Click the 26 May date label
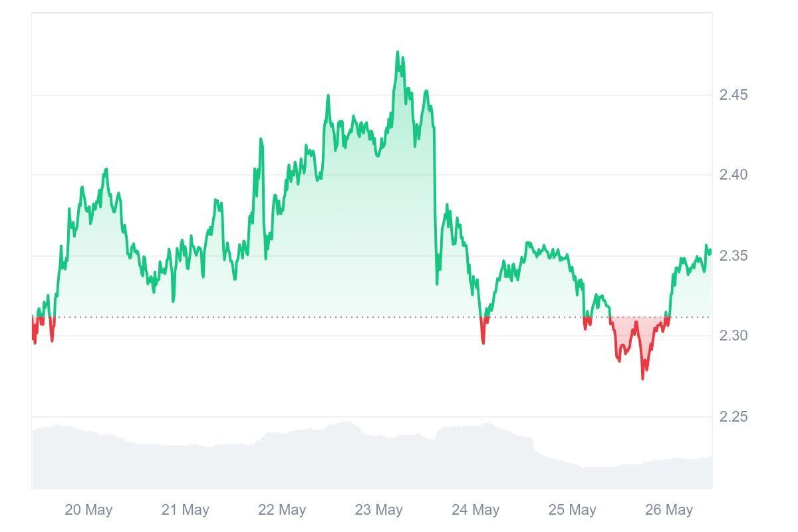798x532 pixels. [x=669, y=510]
